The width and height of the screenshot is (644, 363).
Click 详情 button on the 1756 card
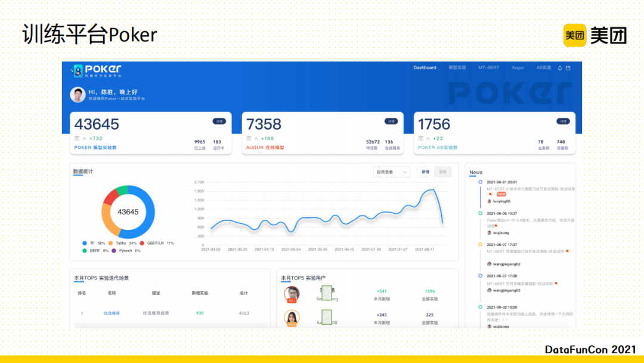click(x=563, y=121)
